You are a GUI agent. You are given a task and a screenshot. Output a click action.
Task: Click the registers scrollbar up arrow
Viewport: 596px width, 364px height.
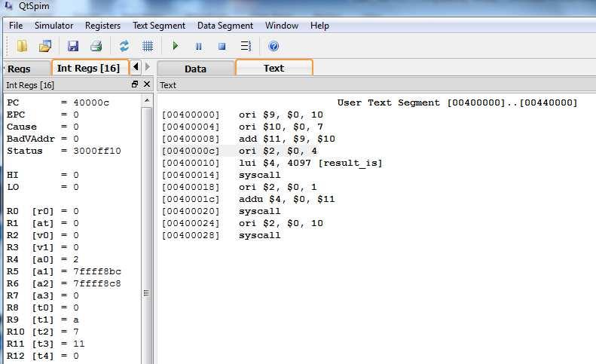point(147,101)
